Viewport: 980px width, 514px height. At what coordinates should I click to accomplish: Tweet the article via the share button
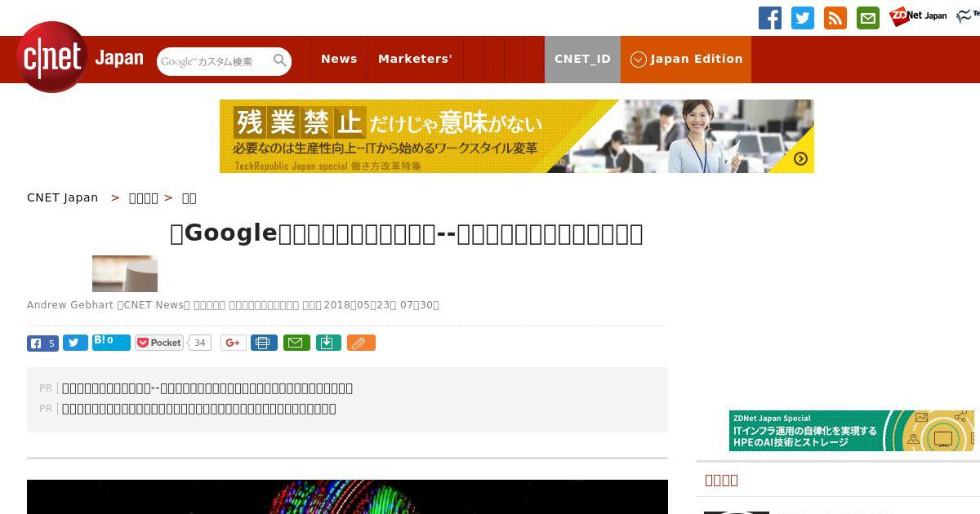pyautogui.click(x=75, y=343)
